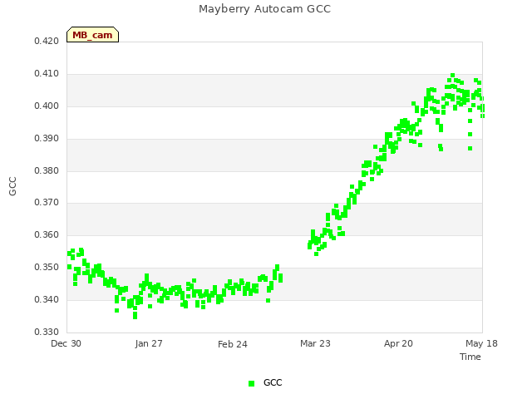Image resolution: width=532 pixels, height=399 pixels.
Task: Click the 0.410 y-axis value
Action: tap(47, 74)
